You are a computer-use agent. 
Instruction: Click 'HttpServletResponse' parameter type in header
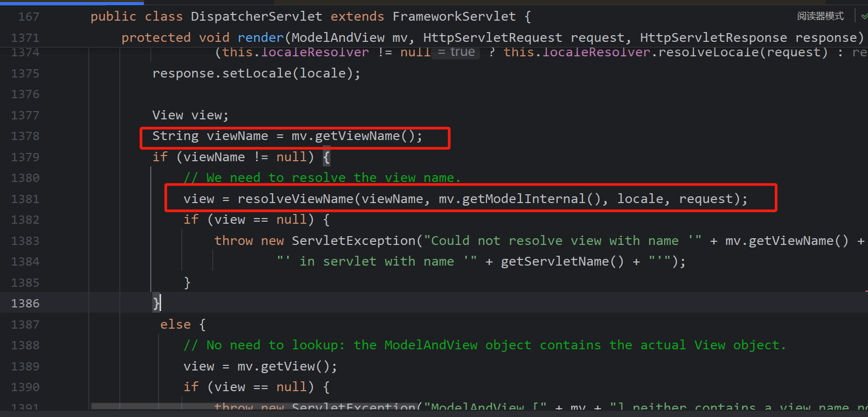pyautogui.click(x=714, y=38)
